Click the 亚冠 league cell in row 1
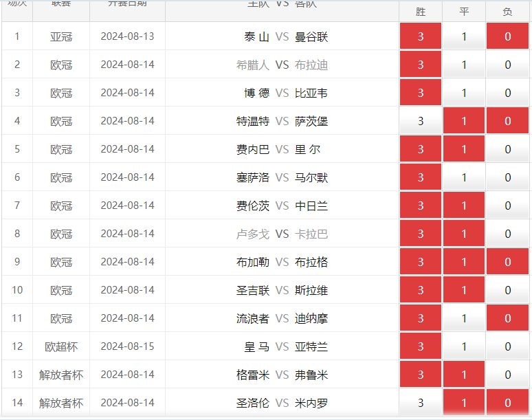Image resolution: width=532 pixels, height=420 pixels. (61, 36)
